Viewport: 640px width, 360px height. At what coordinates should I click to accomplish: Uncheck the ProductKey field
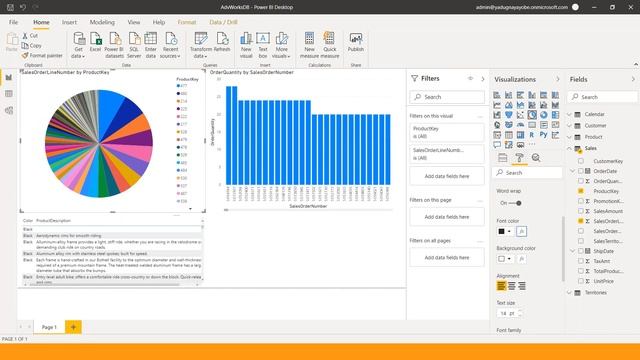(x=581, y=191)
